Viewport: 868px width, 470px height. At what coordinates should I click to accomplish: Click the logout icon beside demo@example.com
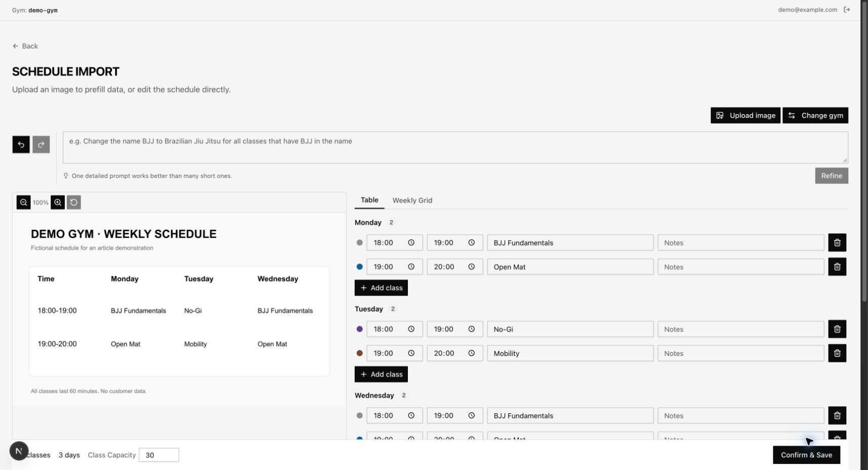tap(847, 10)
